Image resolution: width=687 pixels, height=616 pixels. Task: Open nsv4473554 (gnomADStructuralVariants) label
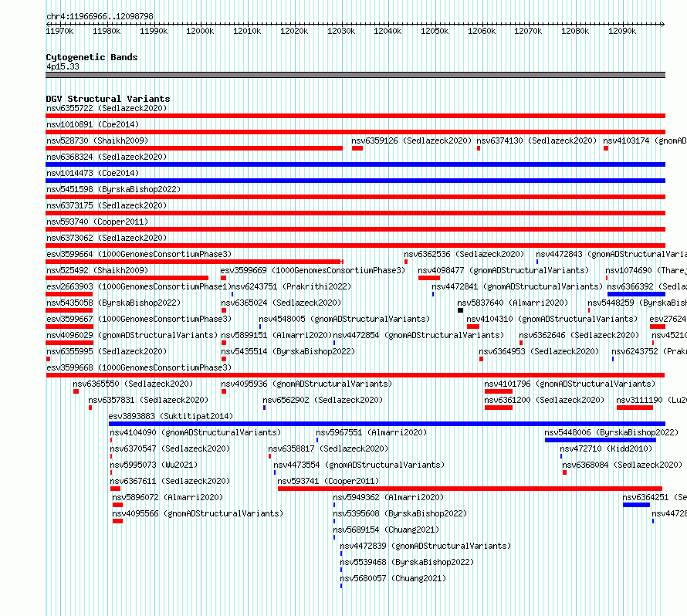tap(359, 465)
